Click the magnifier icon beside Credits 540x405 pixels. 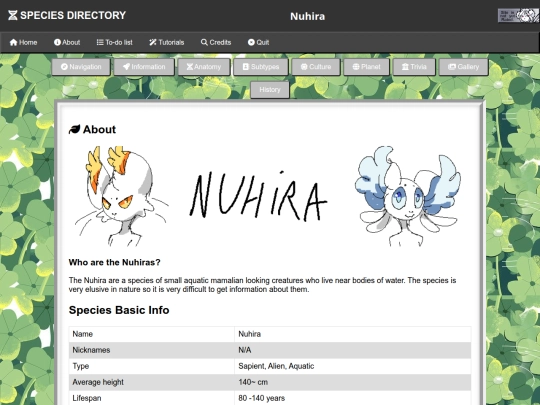pyautogui.click(x=204, y=42)
